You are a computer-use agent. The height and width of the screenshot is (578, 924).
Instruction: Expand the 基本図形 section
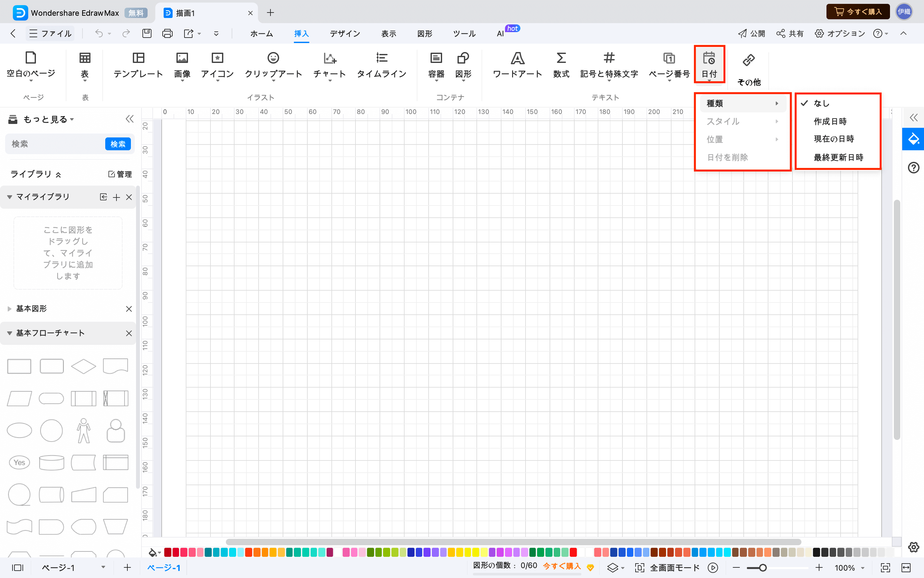pyautogui.click(x=10, y=309)
